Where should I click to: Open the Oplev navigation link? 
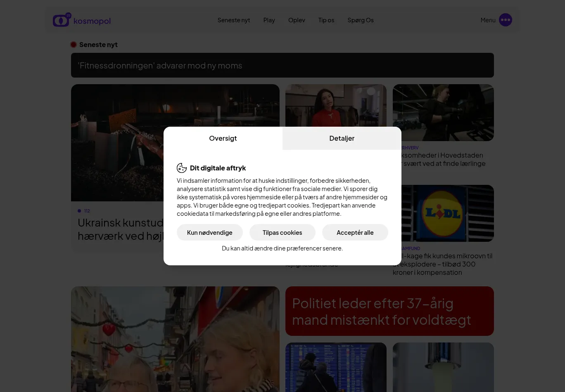tap(297, 20)
